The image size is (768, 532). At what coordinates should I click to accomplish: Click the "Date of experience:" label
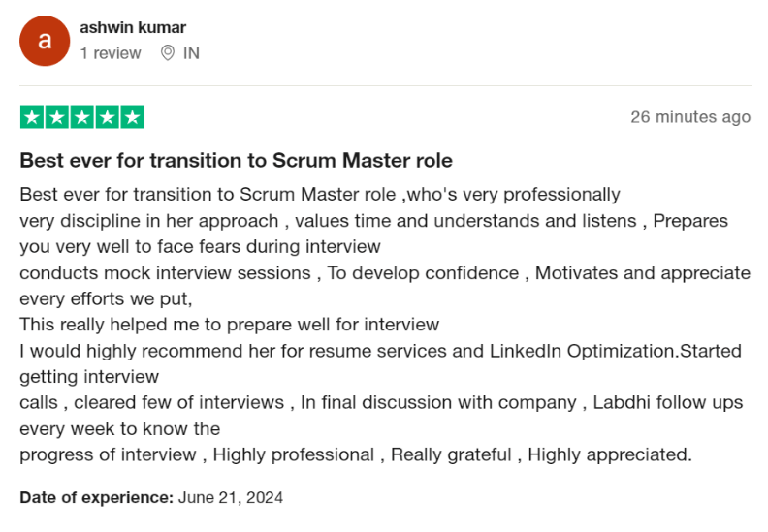(95, 497)
